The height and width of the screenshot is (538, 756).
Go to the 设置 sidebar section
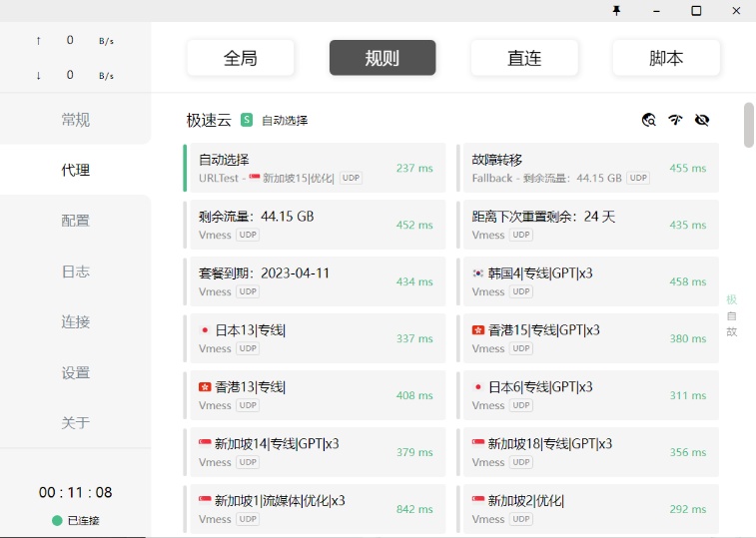tap(76, 372)
